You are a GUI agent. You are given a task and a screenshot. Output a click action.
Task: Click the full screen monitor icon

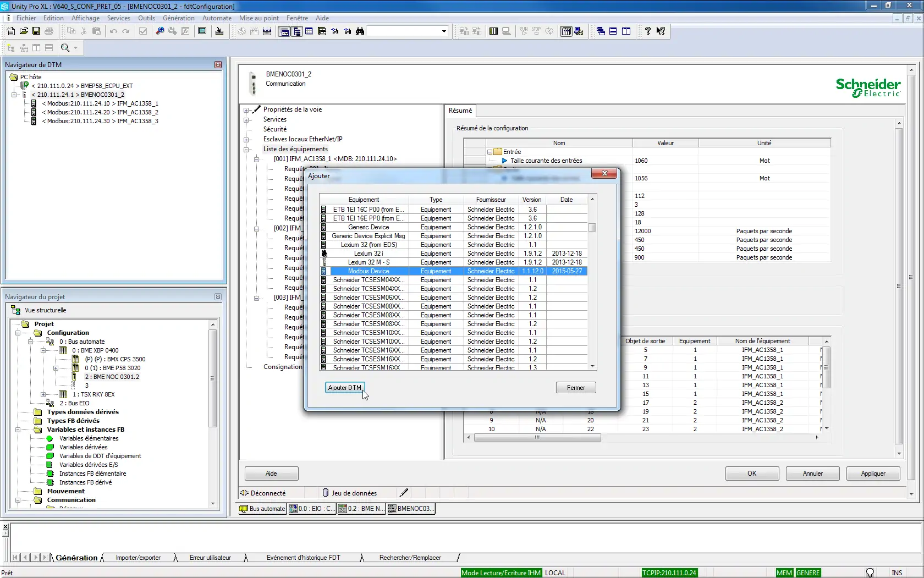pyautogui.click(x=202, y=31)
